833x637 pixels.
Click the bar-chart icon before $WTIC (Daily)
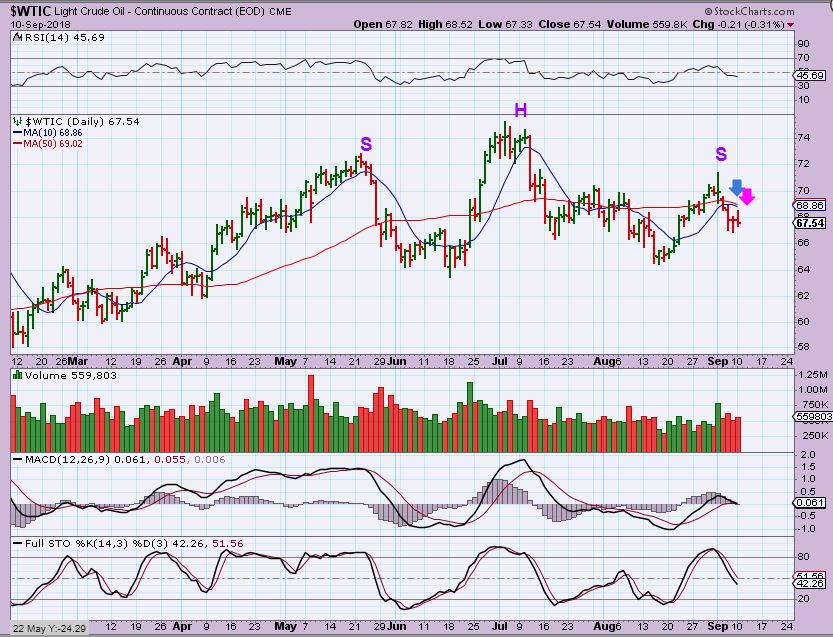point(18,121)
